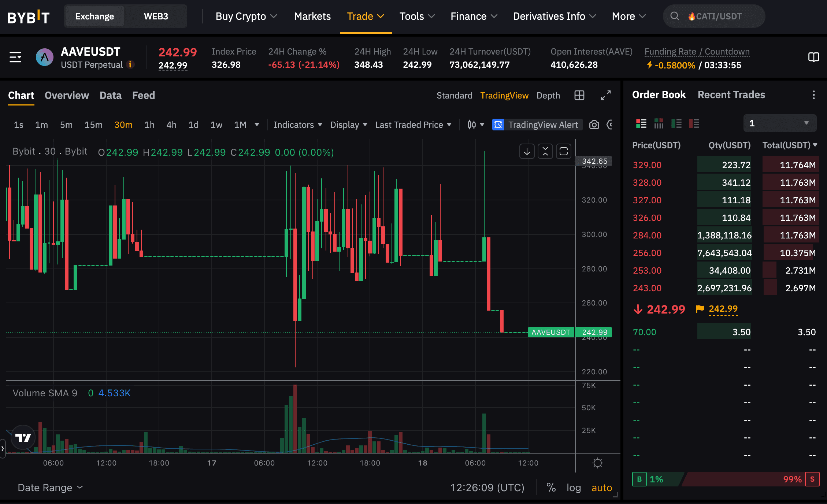Switch to multi-chart grid layout
Viewport: 827px width, 504px height.
[579, 95]
